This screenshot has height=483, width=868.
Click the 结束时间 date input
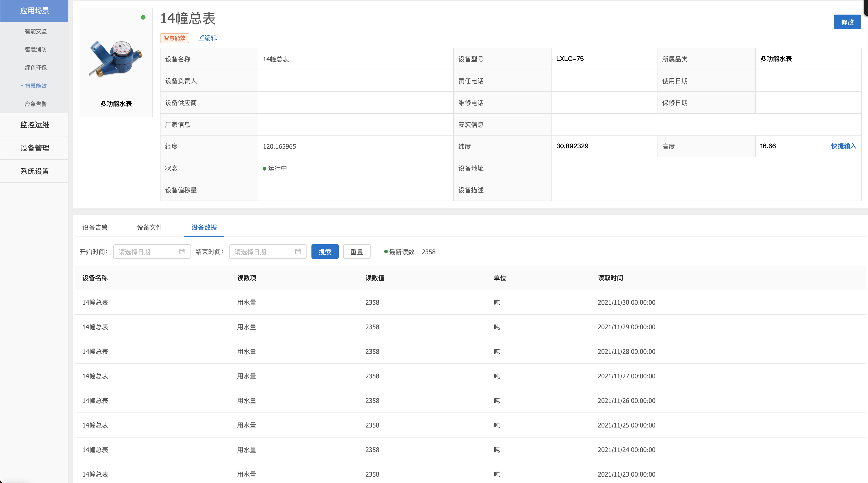pyautogui.click(x=268, y=252)
